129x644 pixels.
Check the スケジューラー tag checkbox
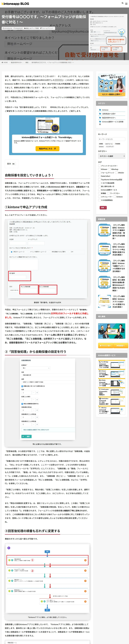point(99,197)
